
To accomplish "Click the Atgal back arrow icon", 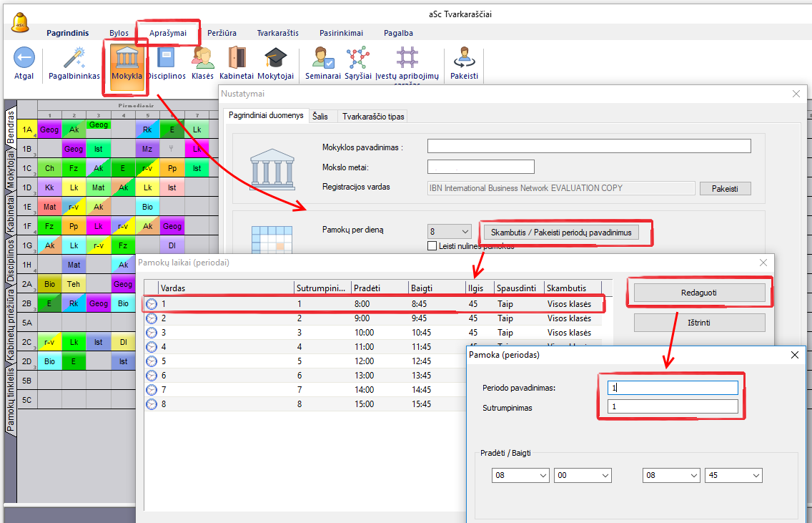I will (x=24, y=59).
